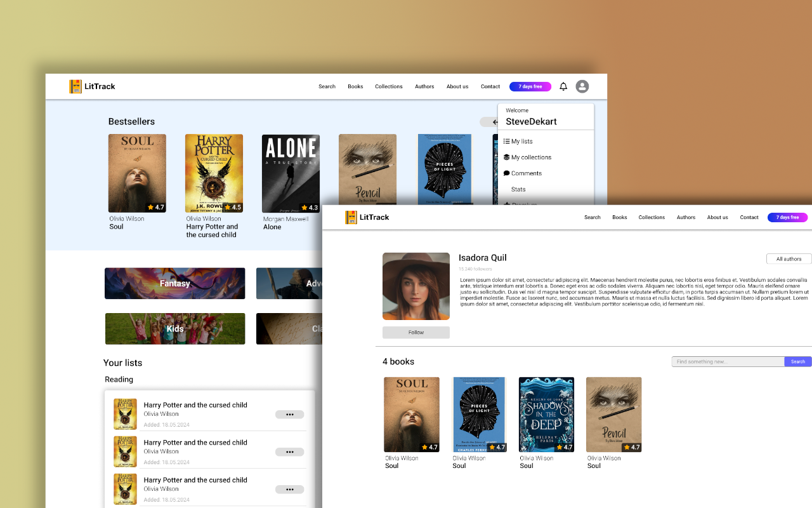Select Stats in the user menu
This screenshot has width=812, height=508.
tap(518, 189)
